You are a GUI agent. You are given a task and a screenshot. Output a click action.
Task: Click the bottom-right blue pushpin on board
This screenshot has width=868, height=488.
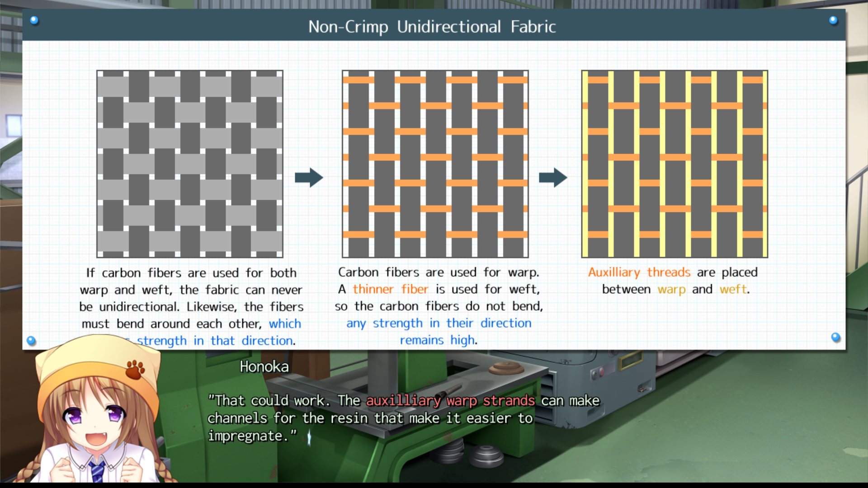[x=835, y=337]
